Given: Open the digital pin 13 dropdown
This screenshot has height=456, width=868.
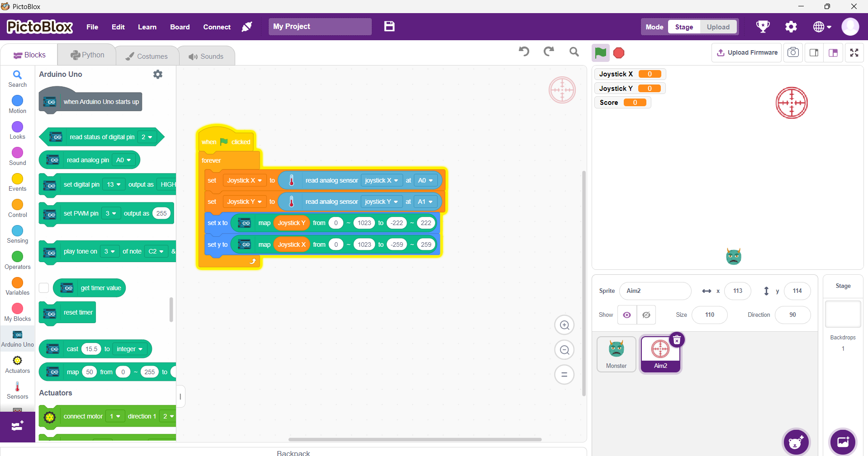Looking at the screenshot, I should click(114, 184).
